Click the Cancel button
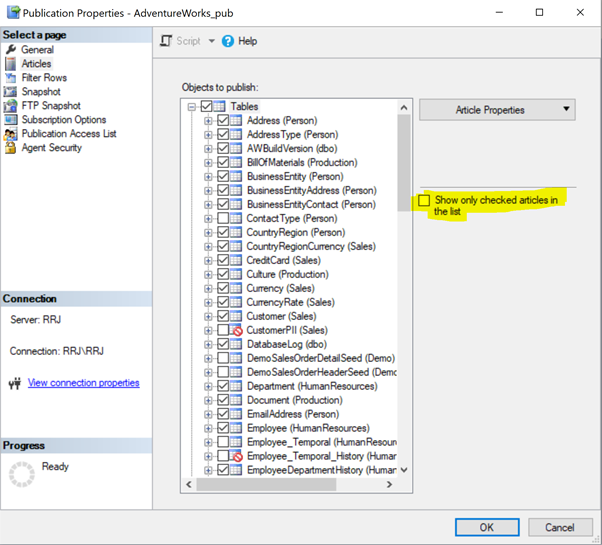The image size is (602, 545). coord(560,527)
